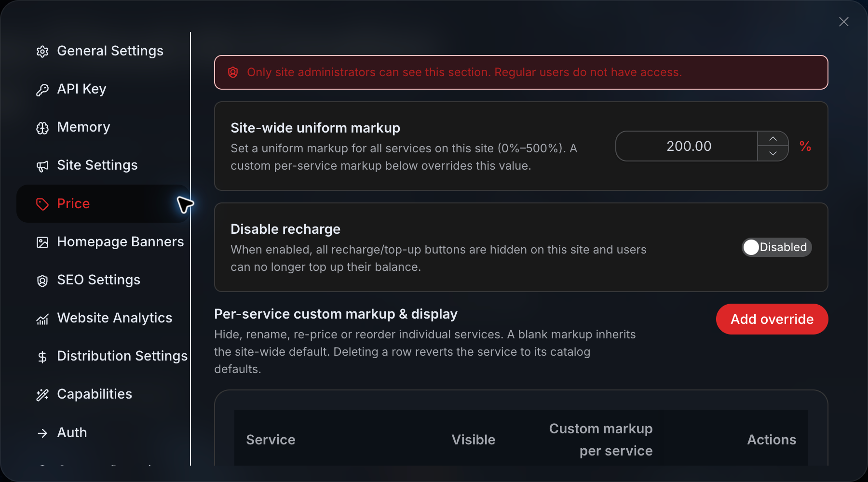Screen dimensions: 868x482
Task: Go to the Distribution Settings tab
Action: 103,356
